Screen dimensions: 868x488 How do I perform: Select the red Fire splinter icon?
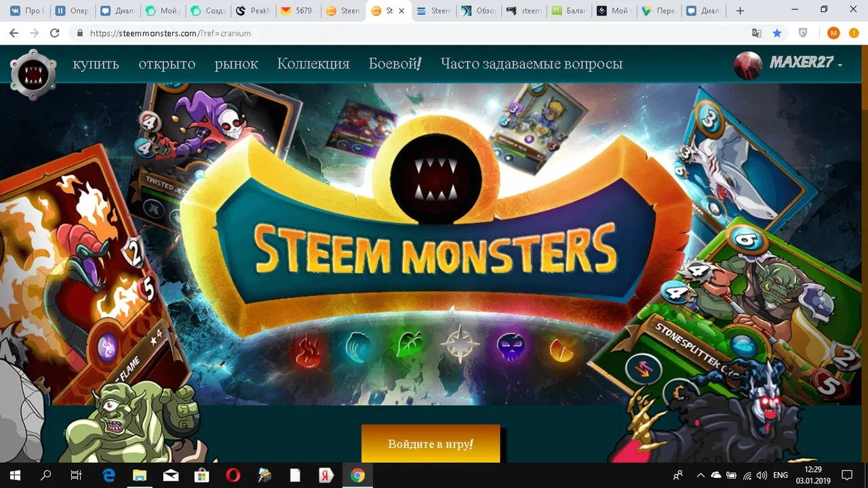pyautogui.click(x=308, y=350)
